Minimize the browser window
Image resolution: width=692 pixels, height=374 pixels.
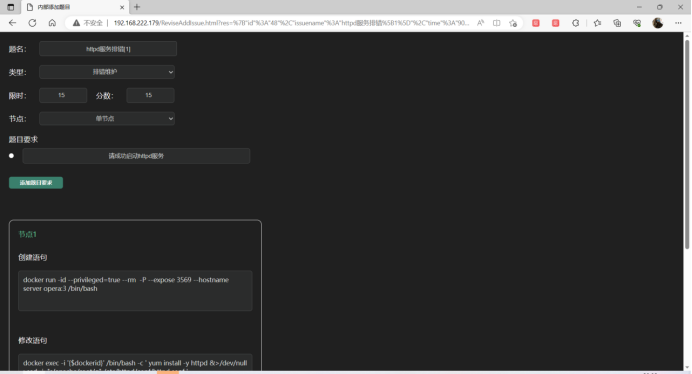click(x=639, y=7)
